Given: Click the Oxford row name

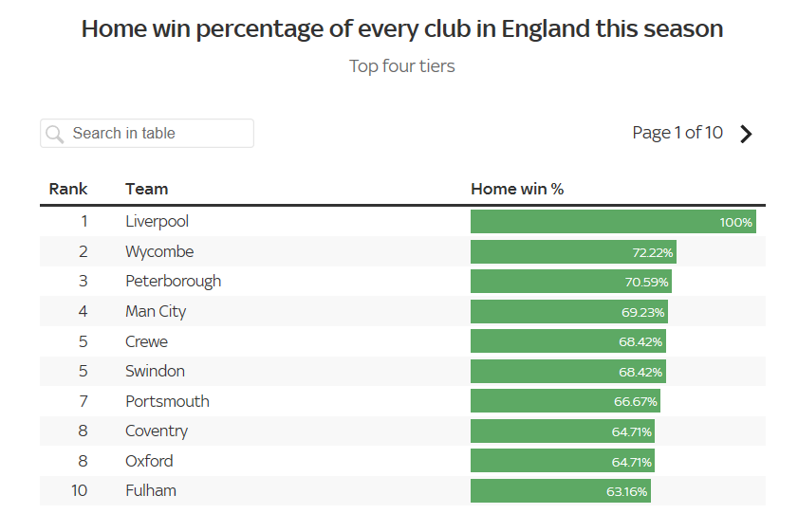Looking at the screenshot, I should click(149, 461).
